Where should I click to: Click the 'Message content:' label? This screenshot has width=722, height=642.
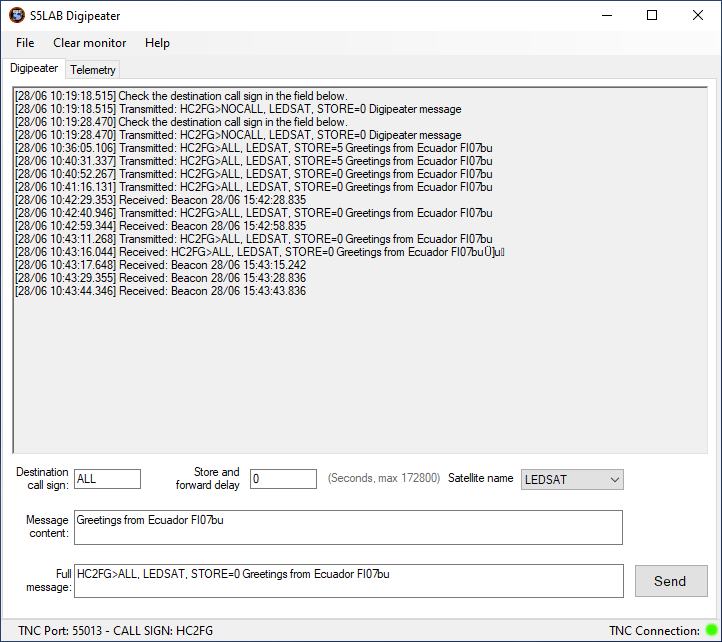(47, 526)
